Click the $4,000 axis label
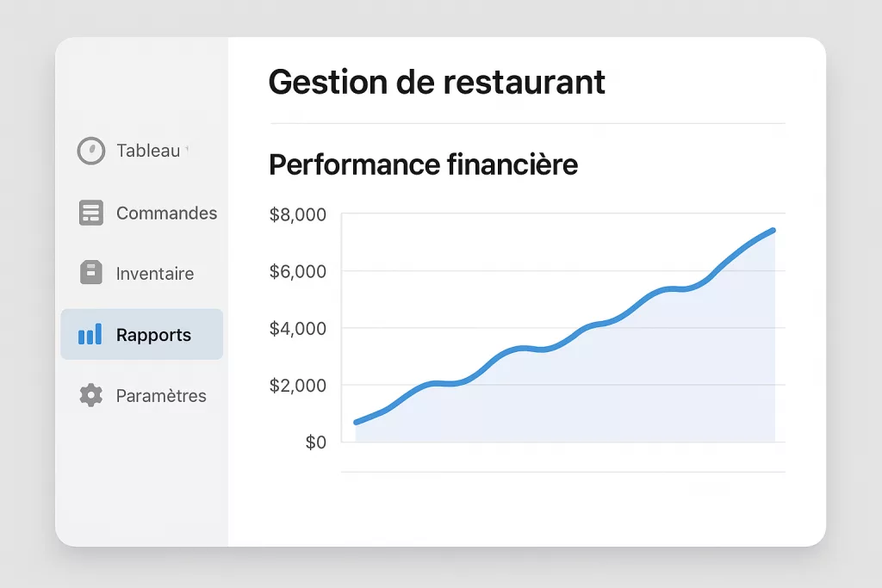This screenshot has width=882, height=588. 298,329
